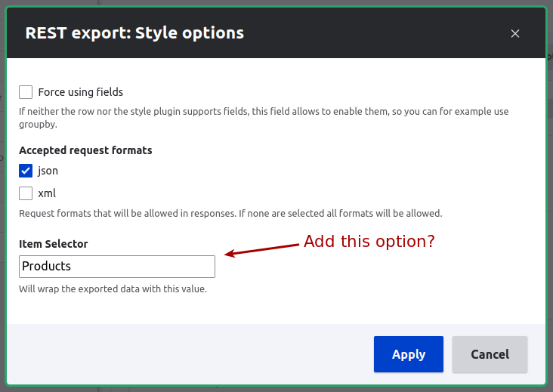Click the xml label text
553x392 pixels.
47,193
